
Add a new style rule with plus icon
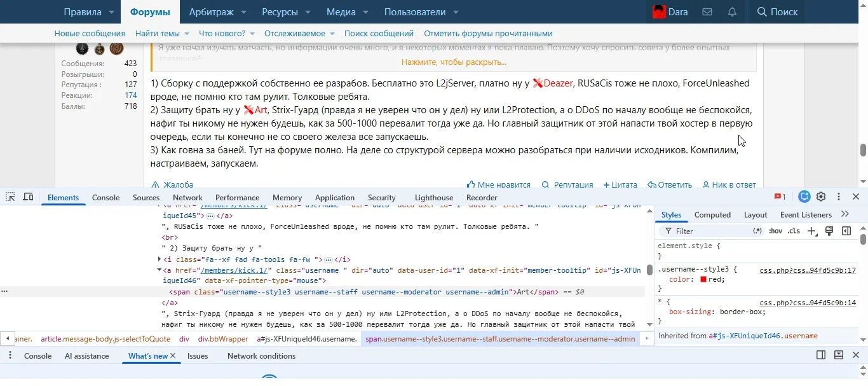pyautogui.click(x=812, y=231)
